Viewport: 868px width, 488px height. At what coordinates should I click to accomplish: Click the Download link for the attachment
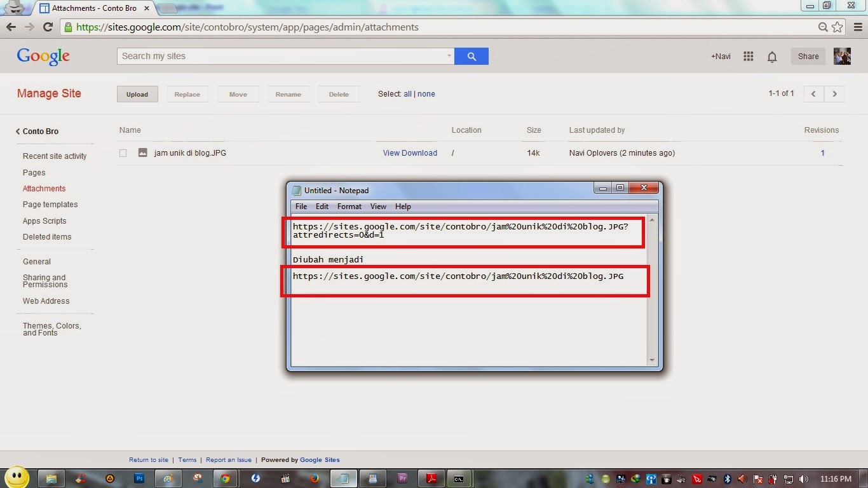coord(420,153)
